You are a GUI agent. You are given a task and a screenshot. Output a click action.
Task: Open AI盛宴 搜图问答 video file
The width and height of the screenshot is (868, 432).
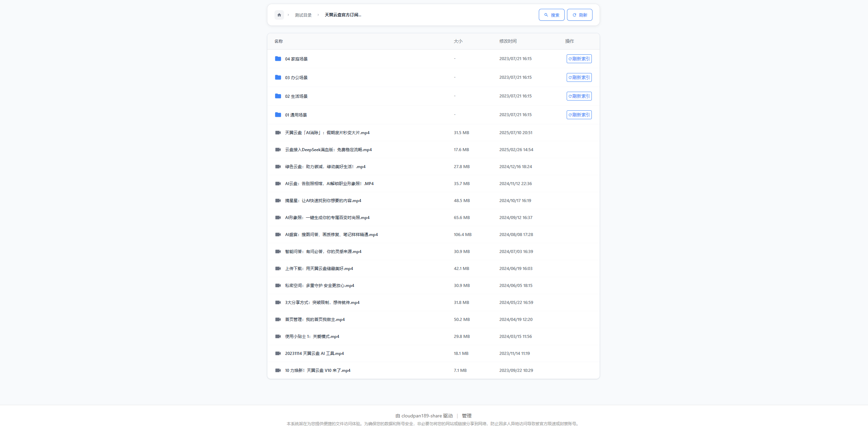point(331,235)
